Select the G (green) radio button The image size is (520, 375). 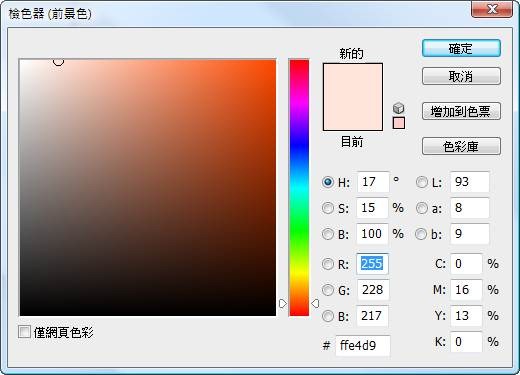click(328, 290)
